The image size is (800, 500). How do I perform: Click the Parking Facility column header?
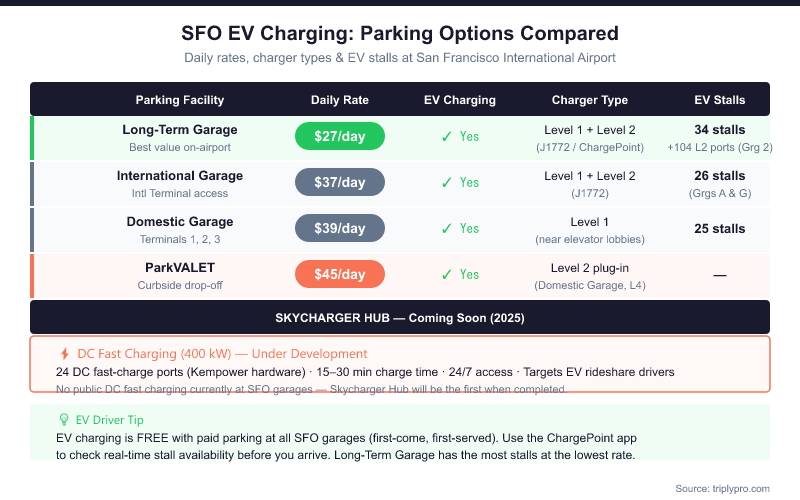180,100
